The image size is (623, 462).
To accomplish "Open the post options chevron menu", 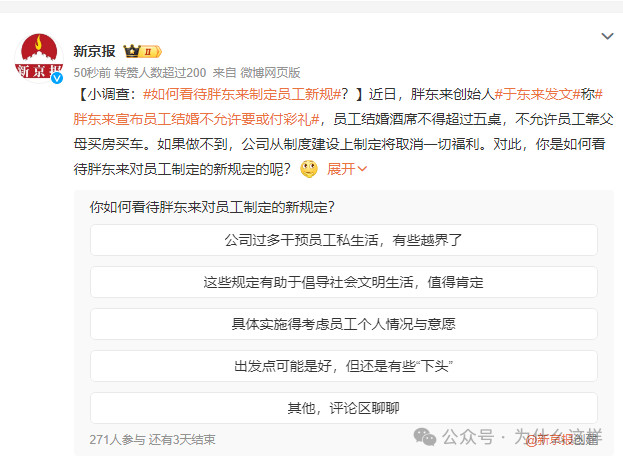I will (x=607, y=37).
